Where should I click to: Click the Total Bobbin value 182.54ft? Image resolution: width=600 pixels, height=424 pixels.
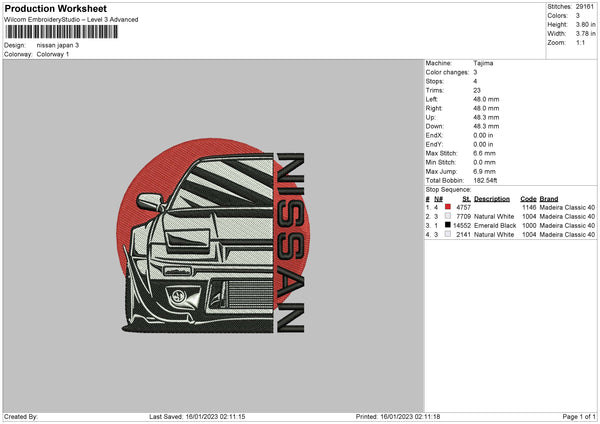488,180
